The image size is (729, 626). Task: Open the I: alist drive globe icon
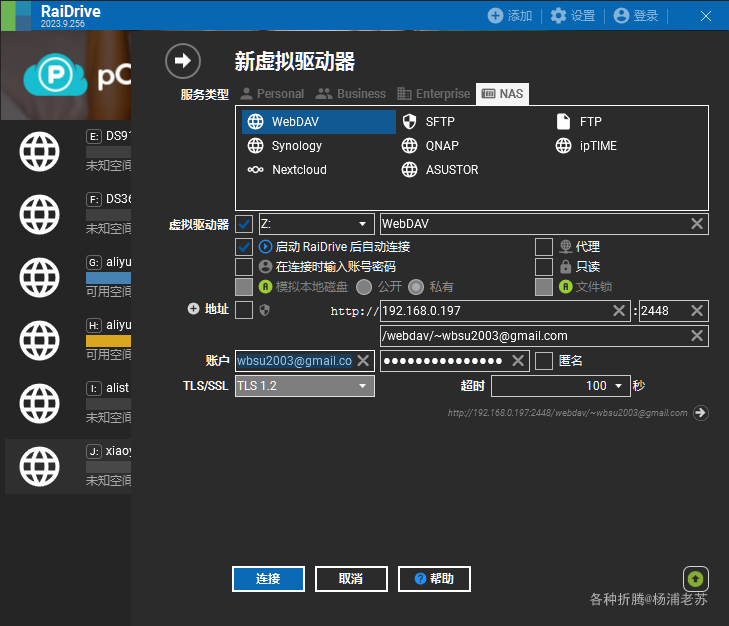click(x=40, y=404)
